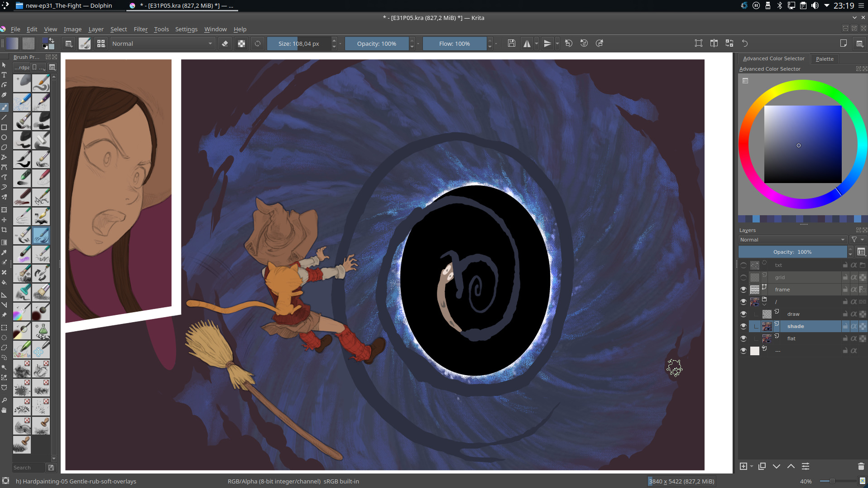Viewport: 868px width, 488px height.
Task: Hide the frame layer
Action: tap(743, 290)
